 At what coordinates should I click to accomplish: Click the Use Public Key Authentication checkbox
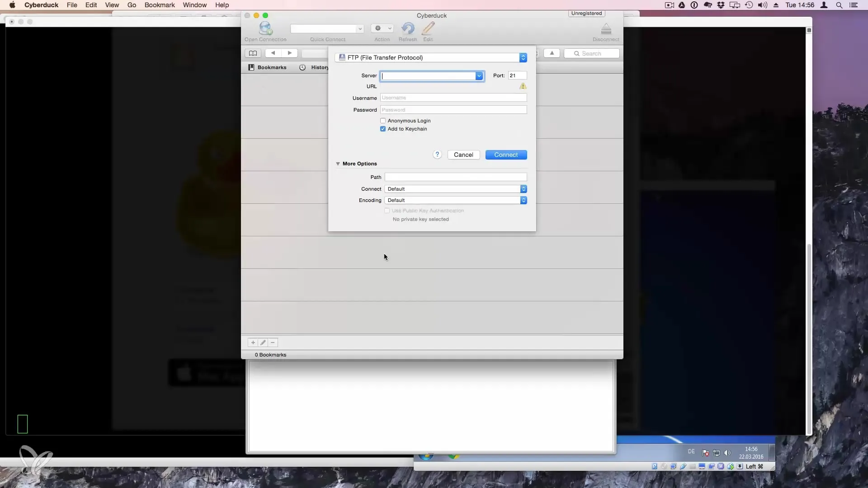tap(387, 211)
